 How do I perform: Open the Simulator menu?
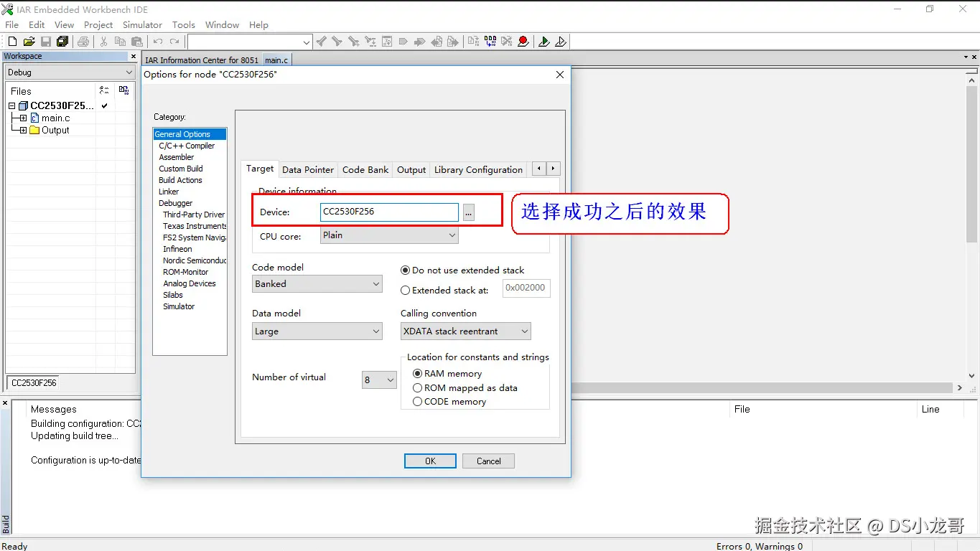[142, 24]
